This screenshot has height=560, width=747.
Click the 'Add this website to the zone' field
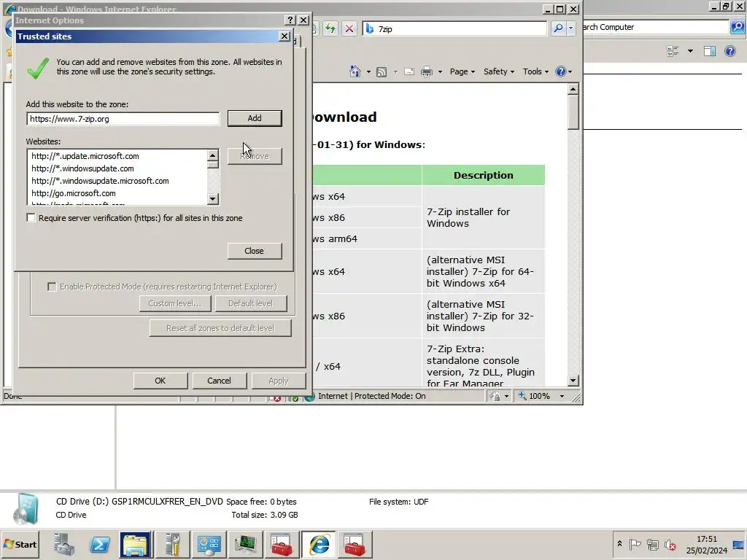(123, 119)
